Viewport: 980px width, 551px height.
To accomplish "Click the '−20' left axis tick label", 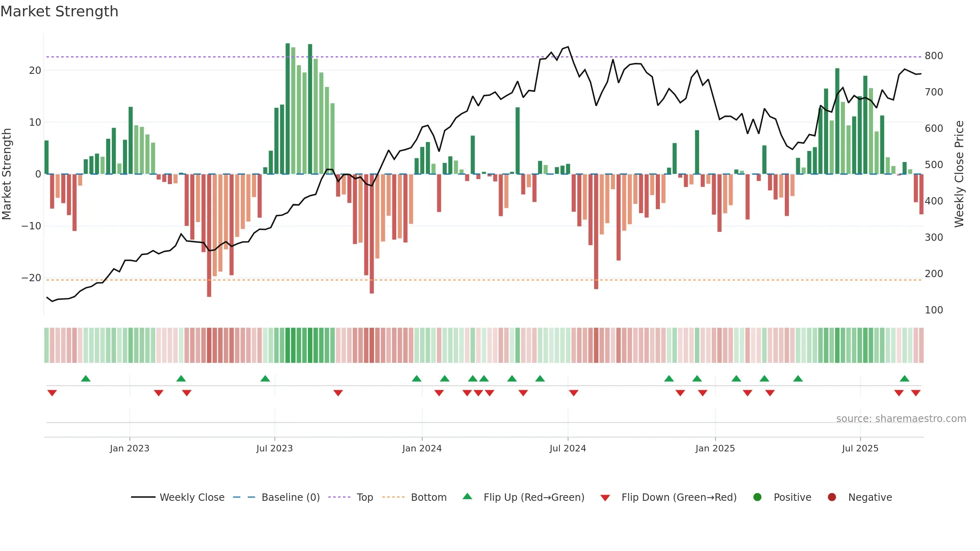I will pos(31,278).
